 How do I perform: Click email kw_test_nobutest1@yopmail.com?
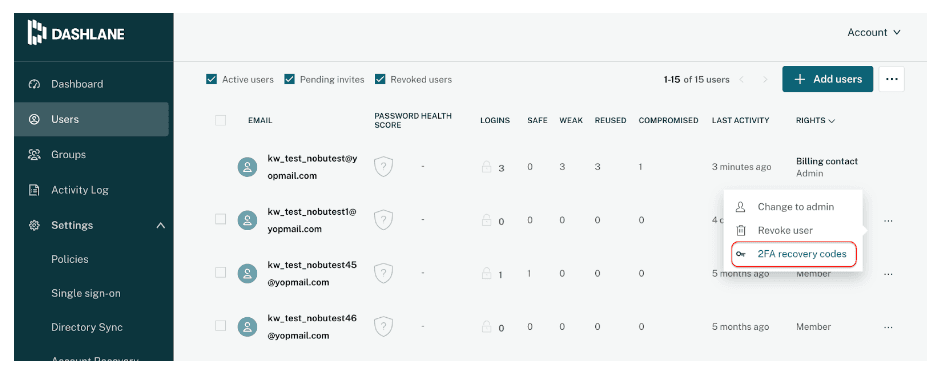point(312,220)
